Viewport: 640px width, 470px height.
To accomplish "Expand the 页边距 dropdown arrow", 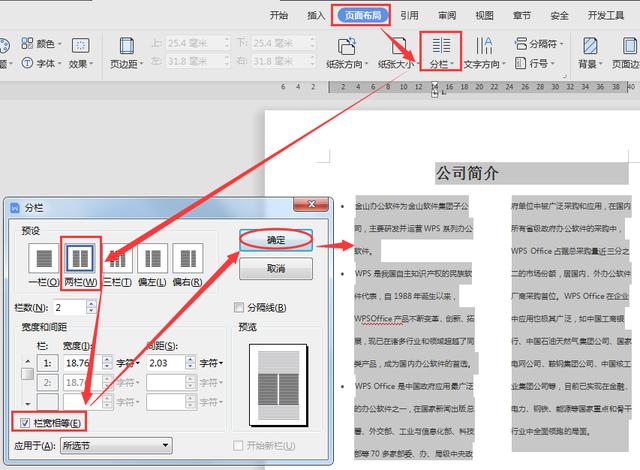I will click(x=141, y=64).
